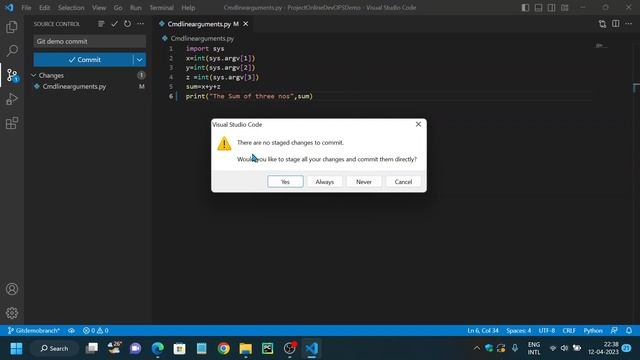
Task: Toggle panel layout icon in title bar
Action: 538,8
